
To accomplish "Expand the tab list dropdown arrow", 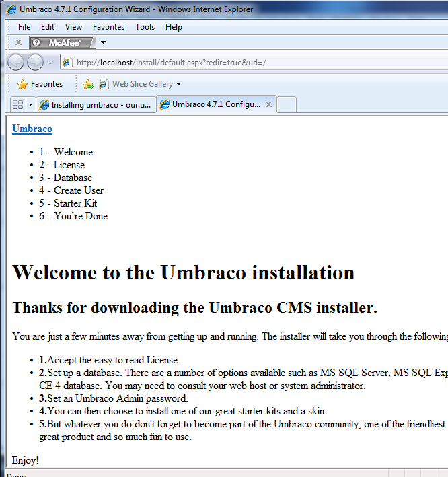I will 30,105.
